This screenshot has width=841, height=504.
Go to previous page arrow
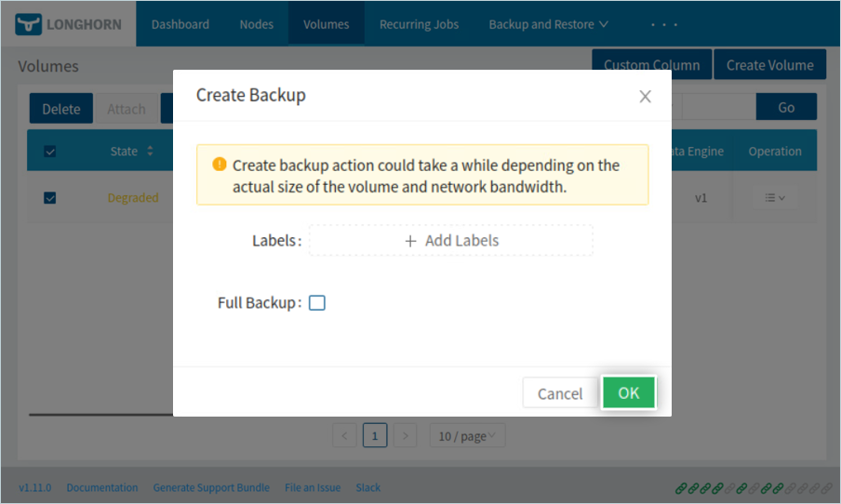(344, 435)
